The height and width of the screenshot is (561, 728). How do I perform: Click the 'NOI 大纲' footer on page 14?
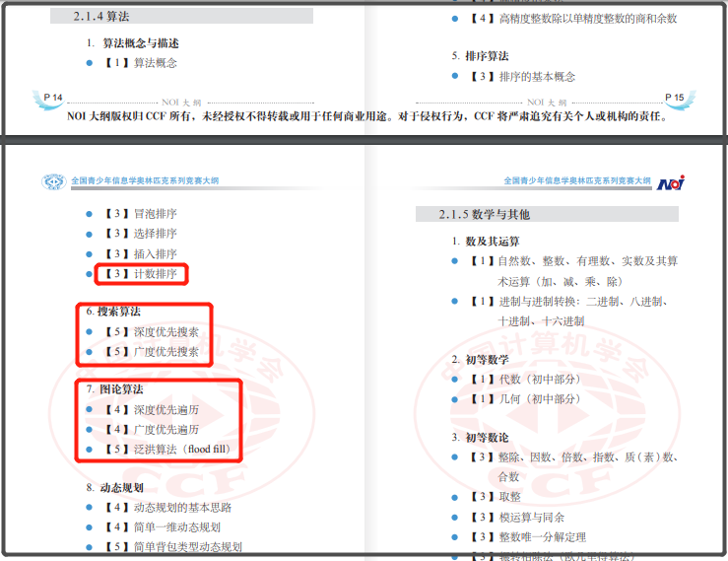[181, 103]
